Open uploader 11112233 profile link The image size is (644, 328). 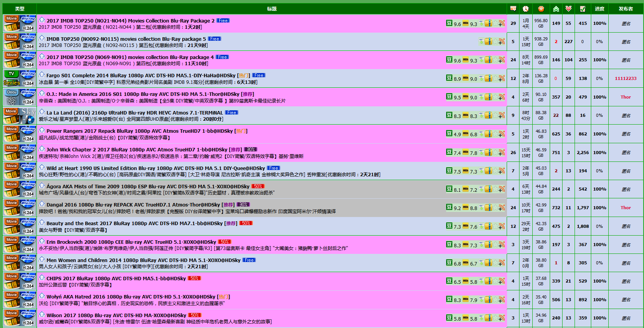click(625, 78)
